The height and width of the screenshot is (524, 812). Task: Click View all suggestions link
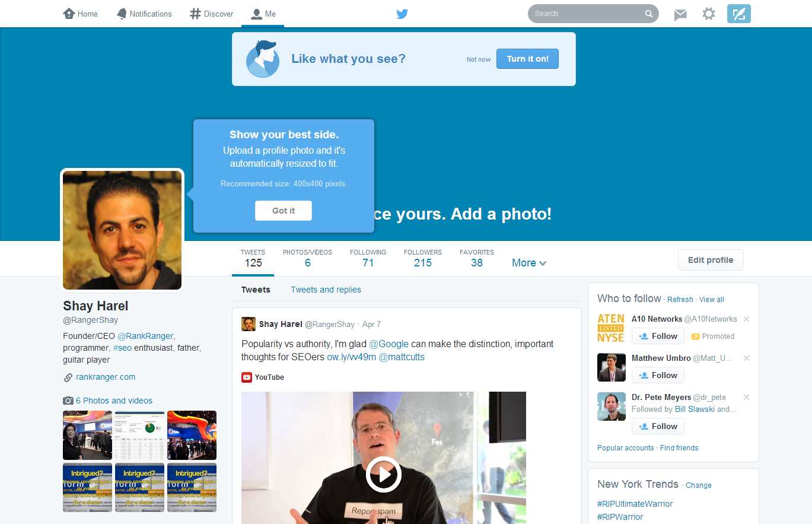712,300
